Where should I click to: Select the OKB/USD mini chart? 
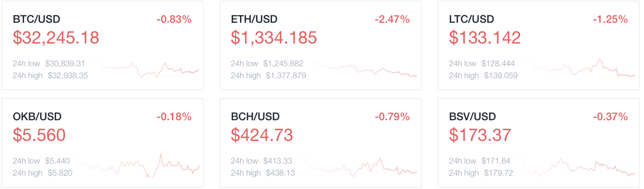pos(139,166)
